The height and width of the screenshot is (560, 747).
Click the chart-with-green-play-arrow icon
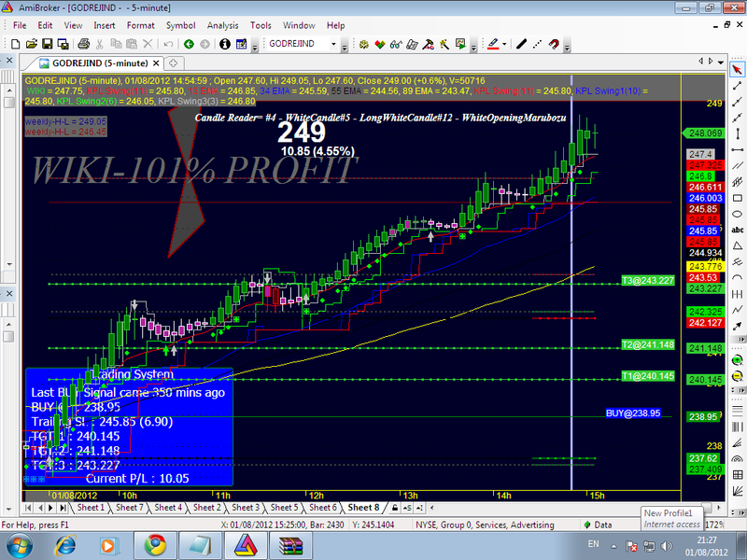[x=460, y=44]
